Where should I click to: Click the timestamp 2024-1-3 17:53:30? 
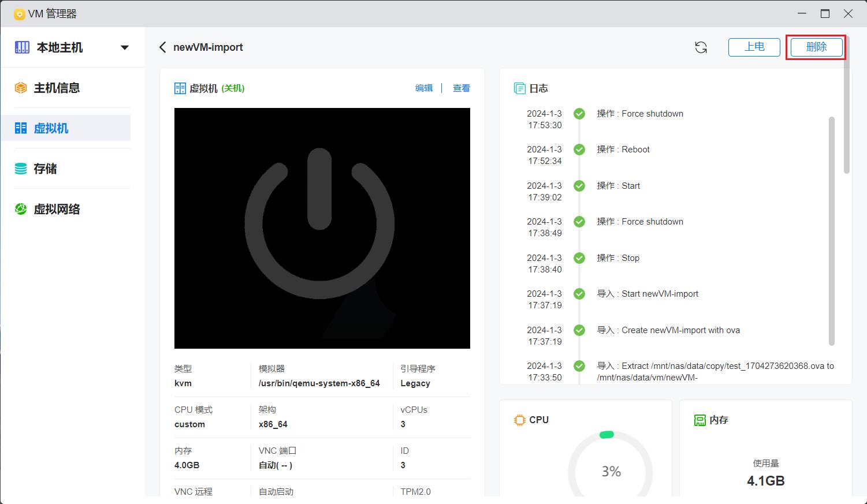pyautogui.click(x=545, y=120)
